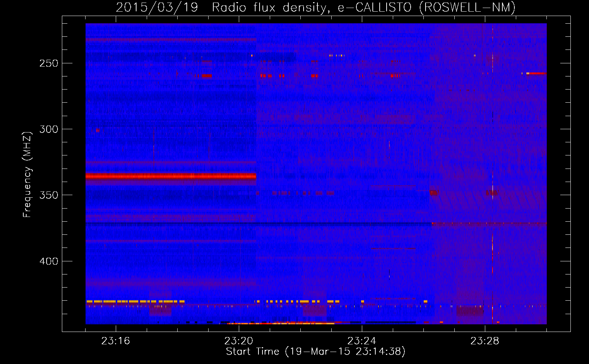Click the 300 frequency tick label
The image size is (589, 364).
pos(49,129)
